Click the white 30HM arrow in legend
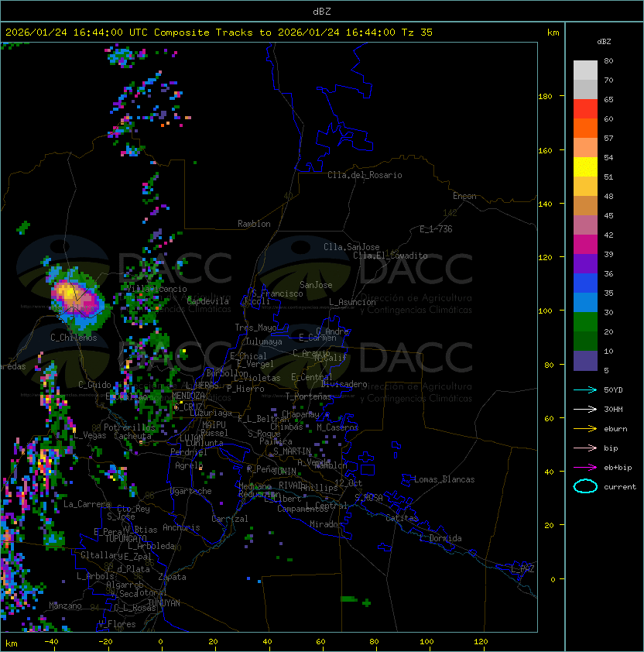Image resolution: width=644 pixels, height=652 pixels. click(x=585, y=409)
